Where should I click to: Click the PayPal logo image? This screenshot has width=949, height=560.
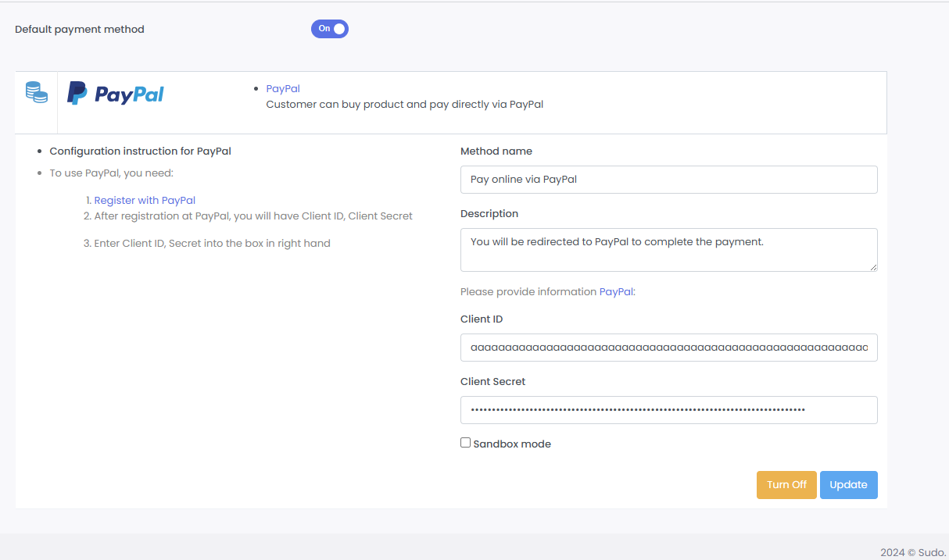coord(116,94)
